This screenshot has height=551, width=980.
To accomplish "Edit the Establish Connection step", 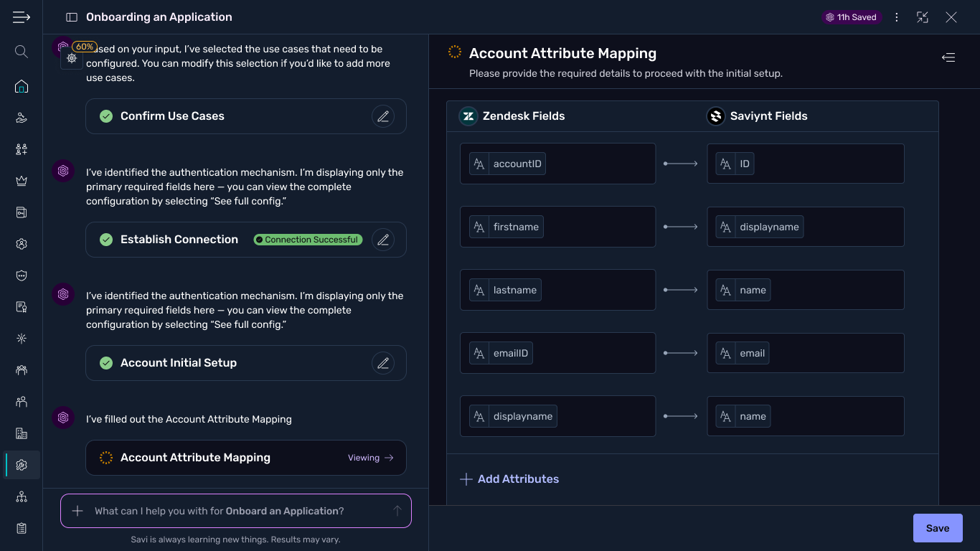I will [383, 240].
